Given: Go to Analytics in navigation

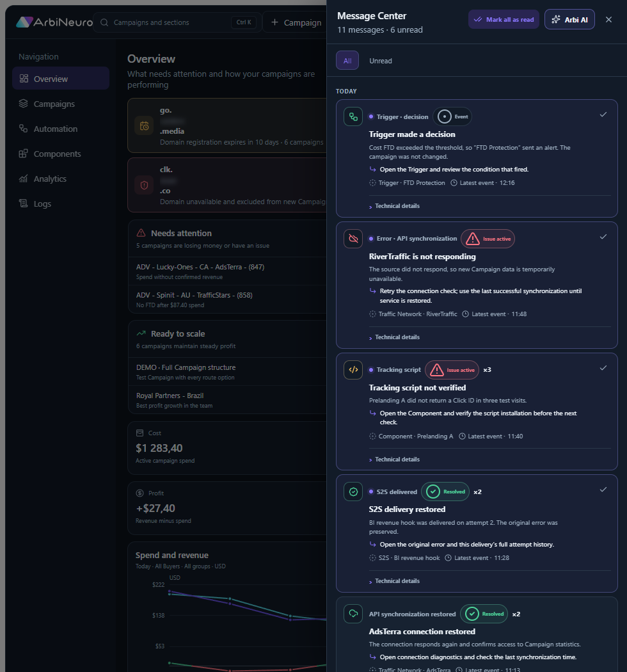Looking at the screenshot, I should click(x=61, y=179).
